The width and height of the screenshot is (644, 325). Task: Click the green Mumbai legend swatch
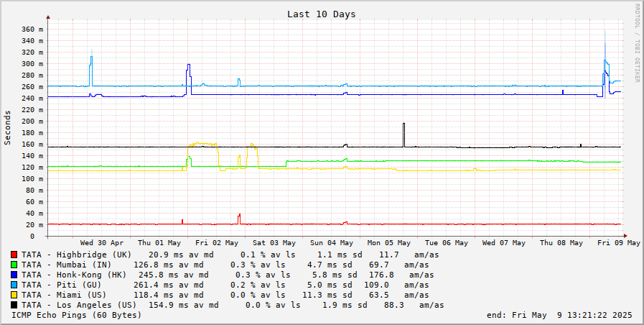[14, 265]
